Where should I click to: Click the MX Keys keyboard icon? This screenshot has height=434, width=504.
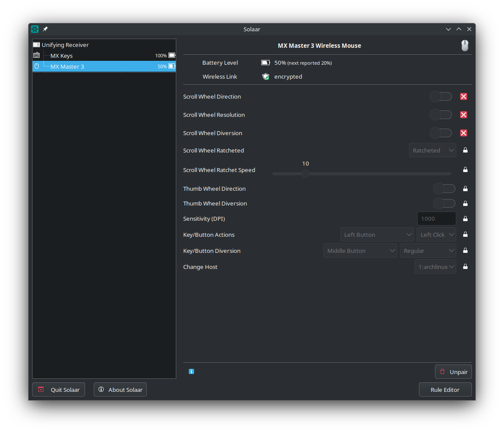[36, 55]
